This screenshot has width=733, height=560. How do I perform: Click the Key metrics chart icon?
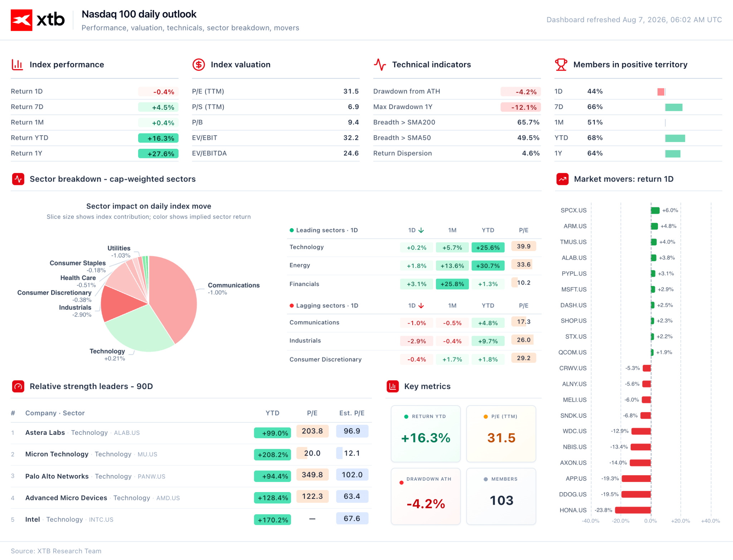click(x=393, y=387)
